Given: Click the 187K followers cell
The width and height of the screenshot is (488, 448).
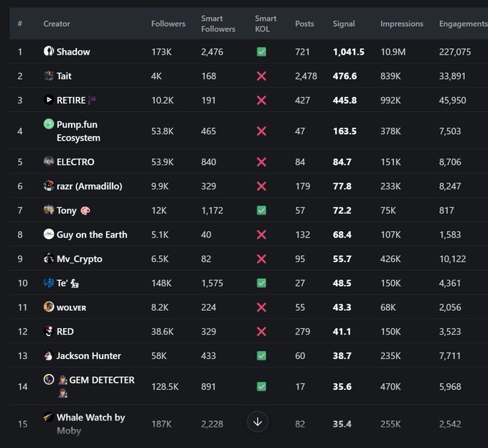Looking at the screenshot, I should click(x=161, y=424).
